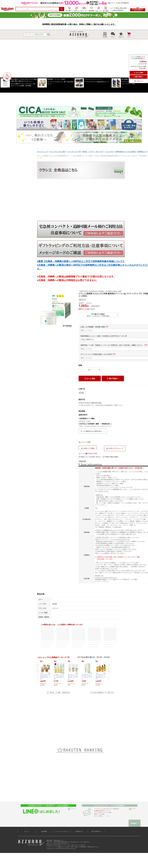Expand すべての配送方法と送料を見る
The width and height of the screenshot is (148, 868).
[93, 431]
